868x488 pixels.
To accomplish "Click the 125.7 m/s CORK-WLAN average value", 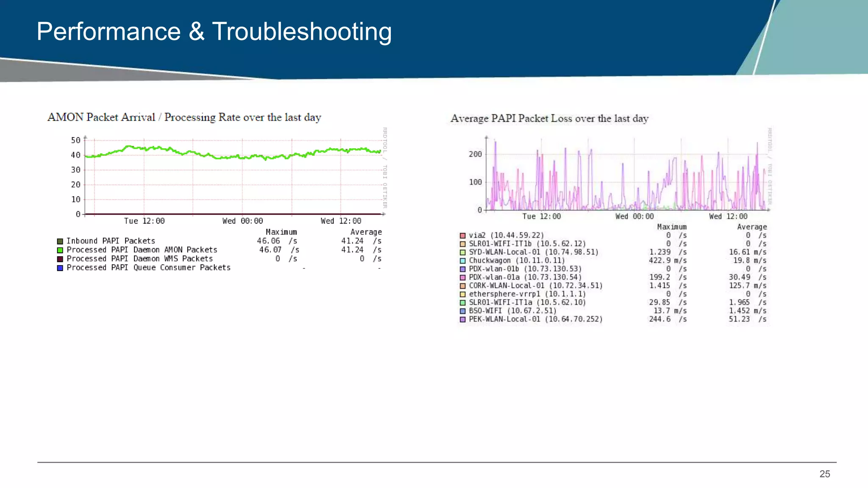I will coord(748,286).
